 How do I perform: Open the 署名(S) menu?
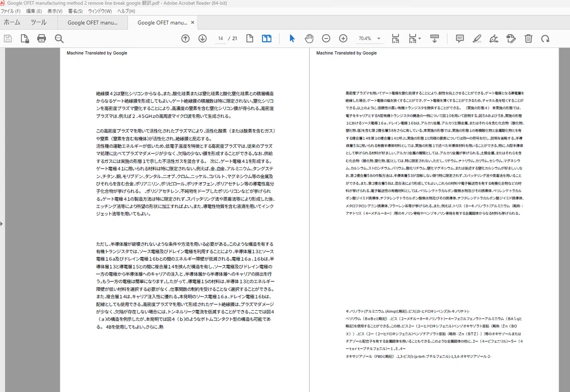coord(75,11)
